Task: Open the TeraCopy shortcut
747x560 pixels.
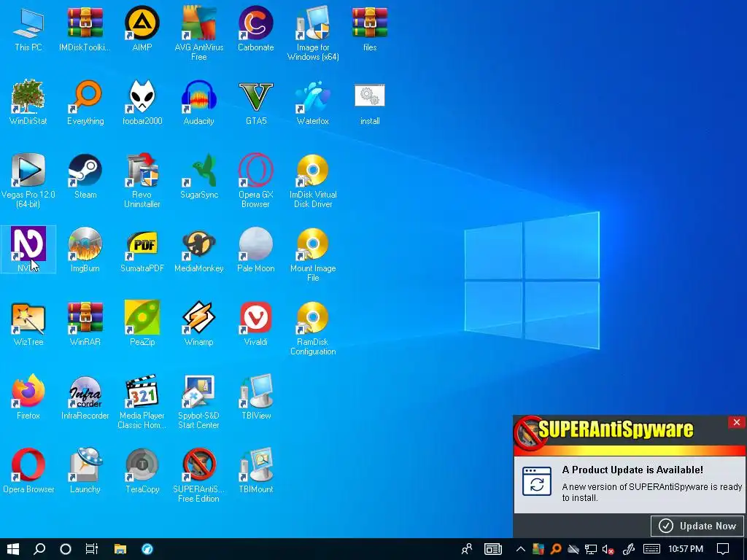Action: point(142,470)
